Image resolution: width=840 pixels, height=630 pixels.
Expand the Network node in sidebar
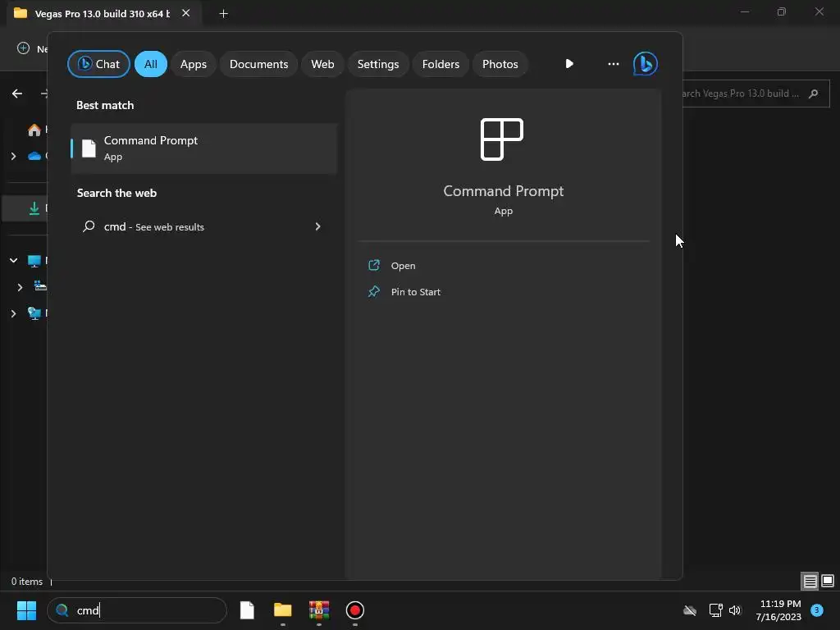click(13, 313)
